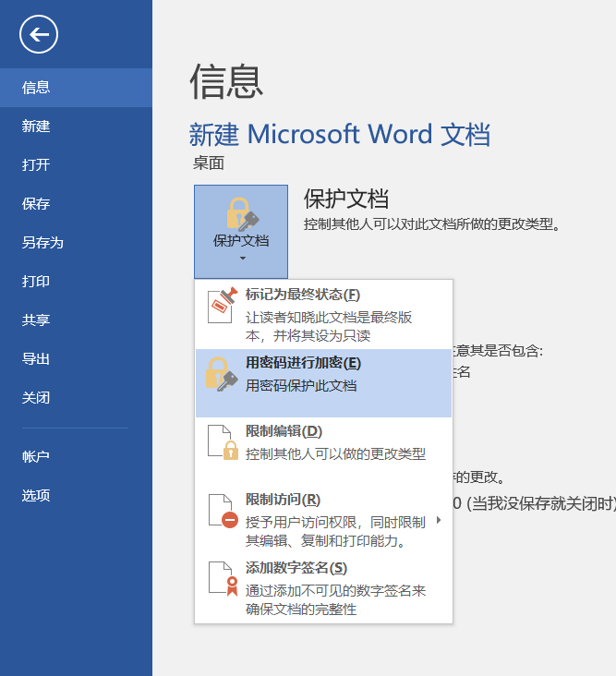The height and width of the screenshot is (676, 616).
Task: Click the 保护文档 dropdown button
Action: 241,232
